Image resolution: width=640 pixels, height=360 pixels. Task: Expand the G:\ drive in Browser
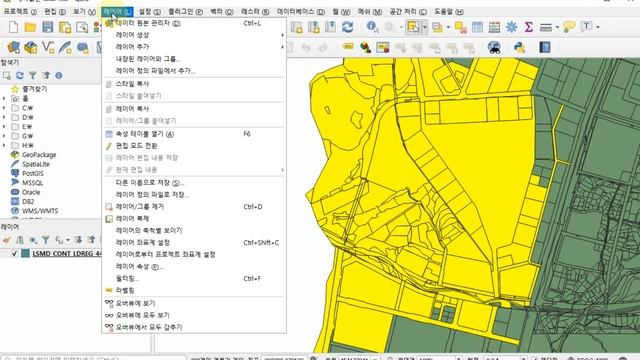4,136
